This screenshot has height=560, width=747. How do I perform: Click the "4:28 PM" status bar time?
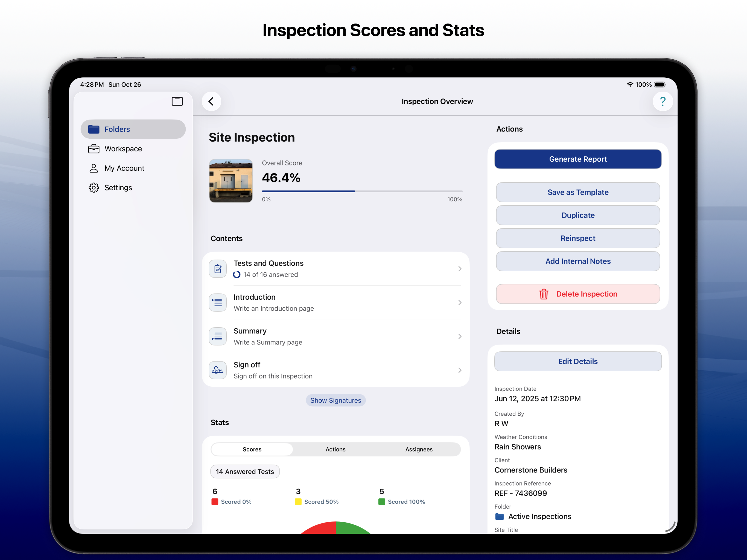pos(92,84)
